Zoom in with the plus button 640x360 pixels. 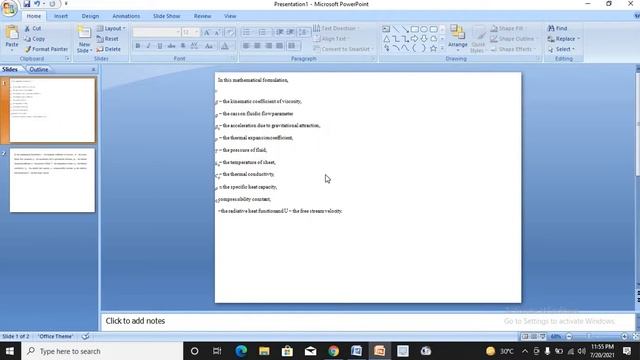coord(624,336)
